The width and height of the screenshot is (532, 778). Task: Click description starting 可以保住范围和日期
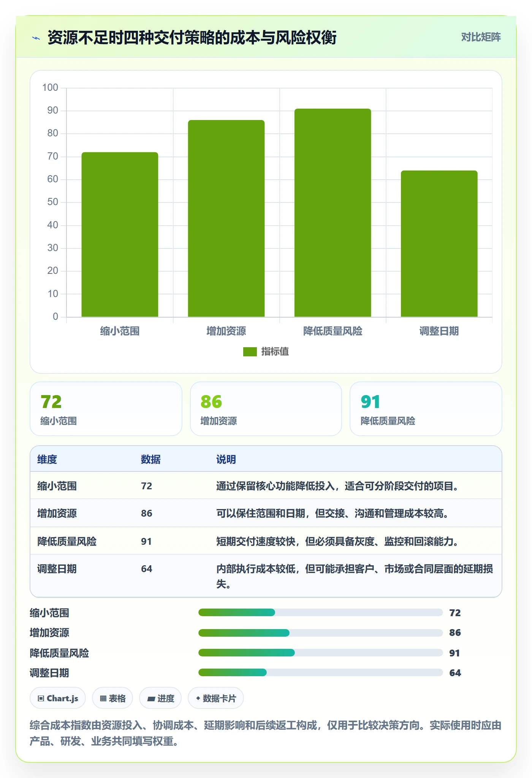pyautogui.click(x=333, y=513)
